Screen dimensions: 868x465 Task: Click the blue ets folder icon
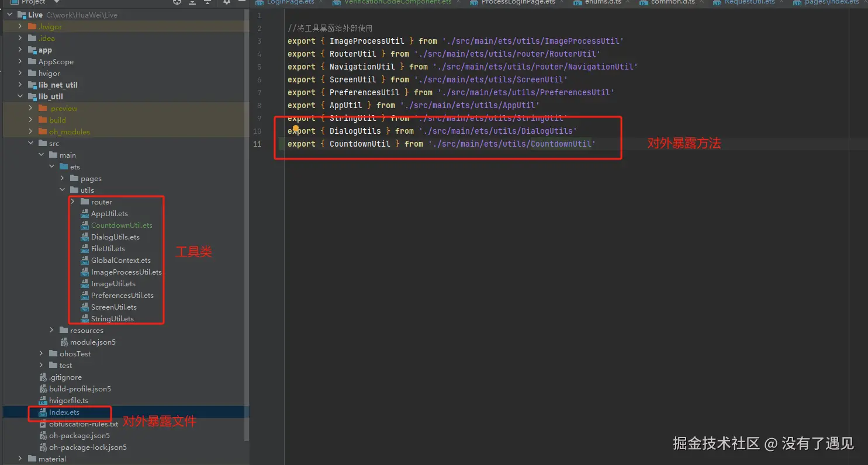pos(64,167)
